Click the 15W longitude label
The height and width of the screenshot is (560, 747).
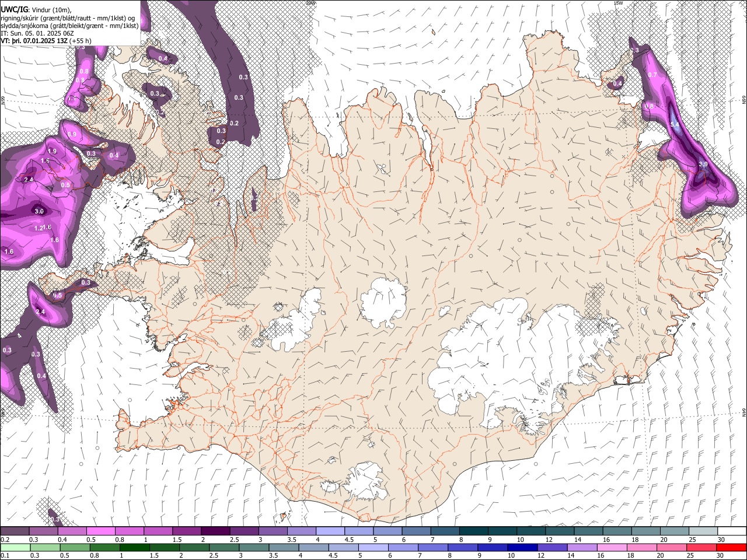pos(619,2)
